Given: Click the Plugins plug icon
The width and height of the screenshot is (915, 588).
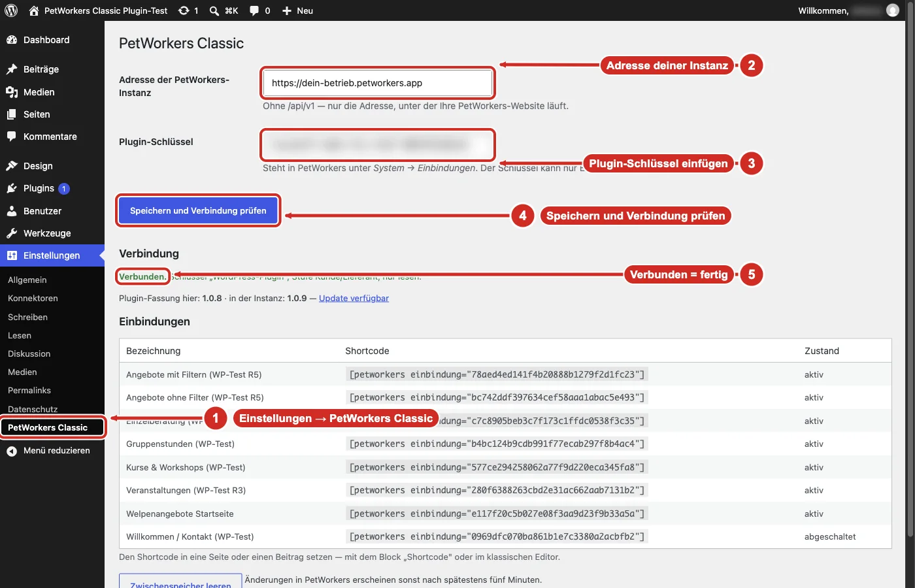Looking at the screenshot, I should [x=12, y=188].
